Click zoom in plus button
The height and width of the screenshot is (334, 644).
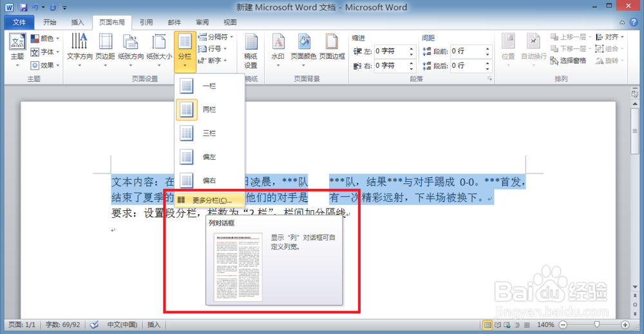tap(625, 324)
